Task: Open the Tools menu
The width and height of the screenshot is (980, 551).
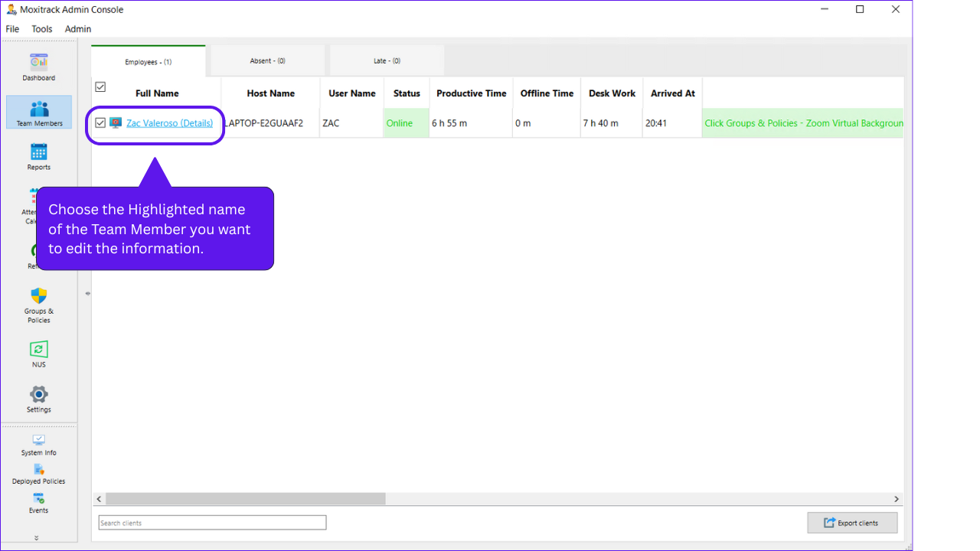Action: (x=42, y=29)
